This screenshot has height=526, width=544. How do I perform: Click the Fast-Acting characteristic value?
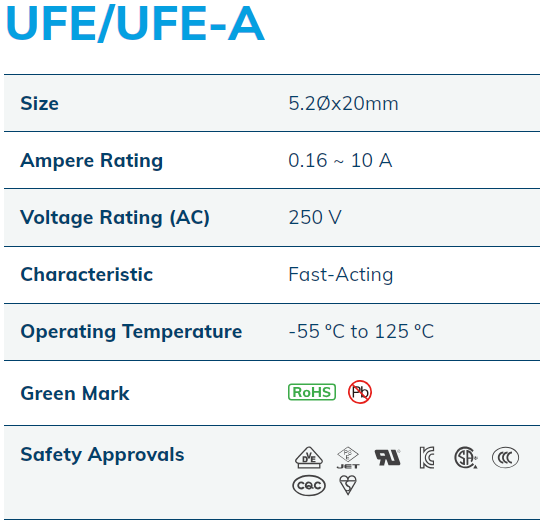pos(341,275)
